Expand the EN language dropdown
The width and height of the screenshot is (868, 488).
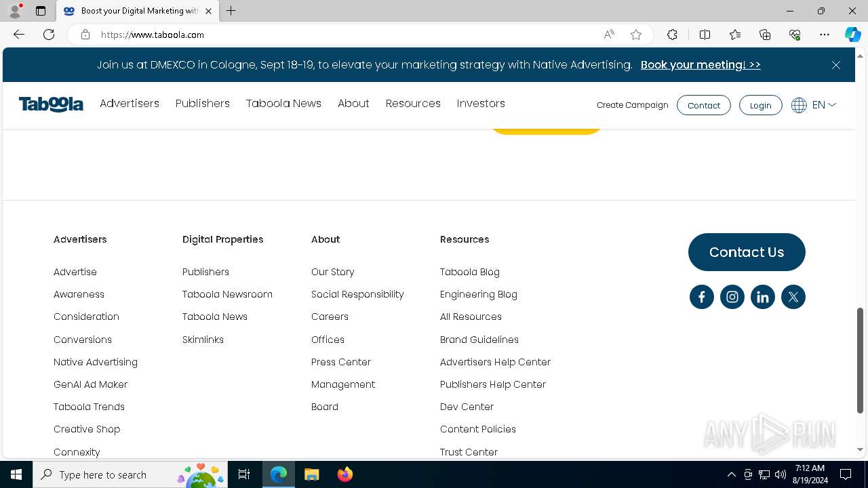[824, 105]
